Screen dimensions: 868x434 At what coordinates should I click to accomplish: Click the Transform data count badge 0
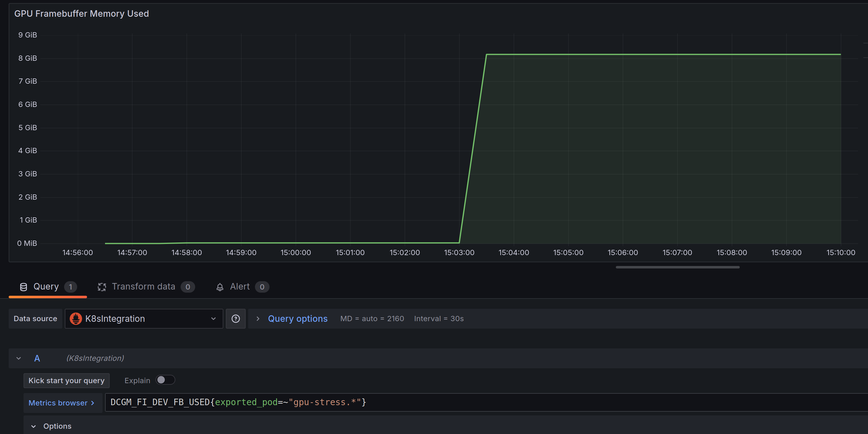click(x=188, y=287)
